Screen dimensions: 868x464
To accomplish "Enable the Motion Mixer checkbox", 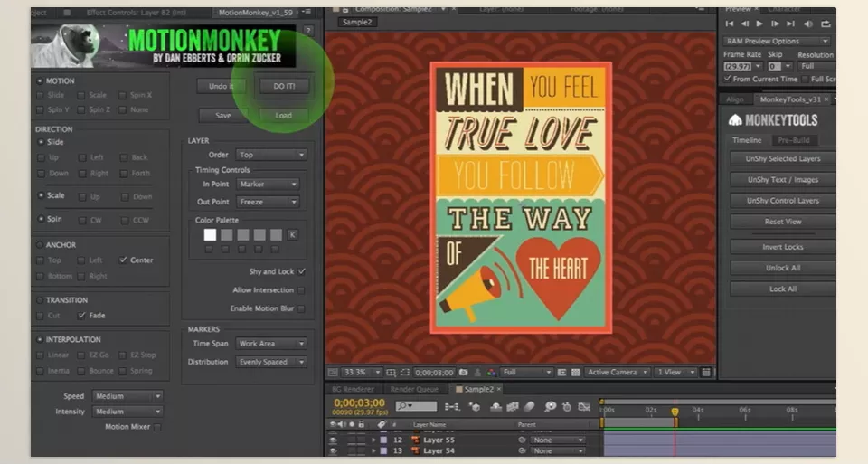I will click(157, 427).
